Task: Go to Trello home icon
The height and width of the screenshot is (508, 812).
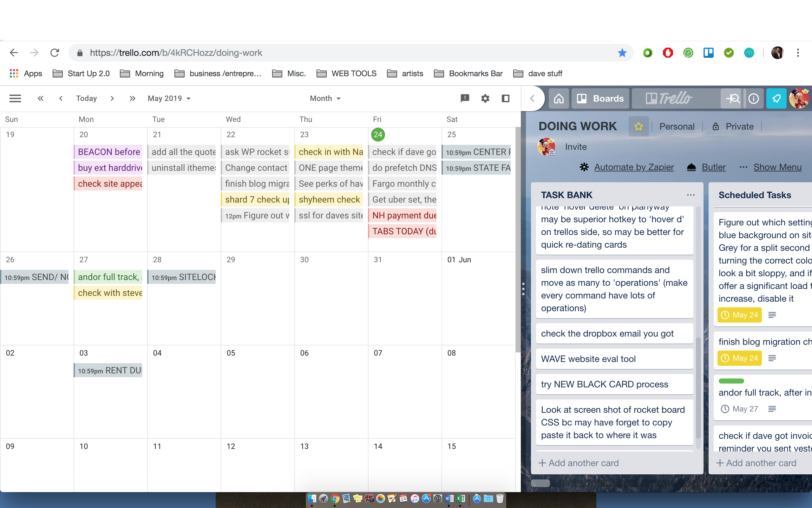Action: pyautogui.click(x=559, y=98)
